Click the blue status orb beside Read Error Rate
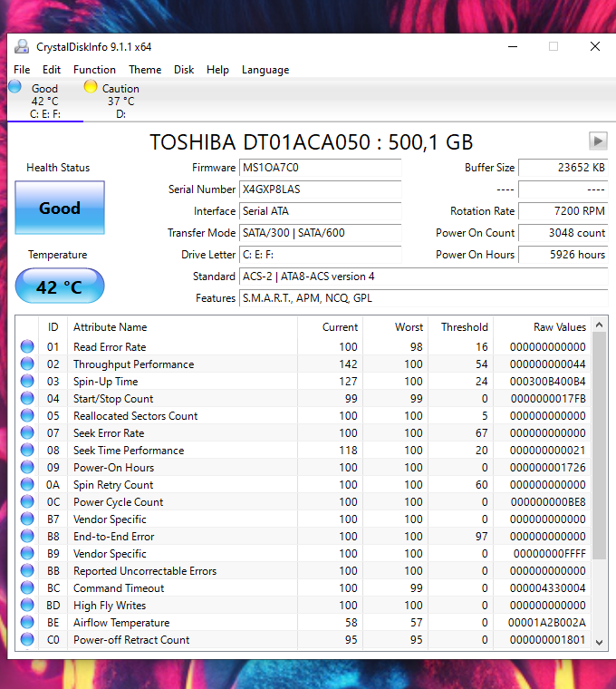This screenshot has width=616, height=689. click(x=27, y=346)
